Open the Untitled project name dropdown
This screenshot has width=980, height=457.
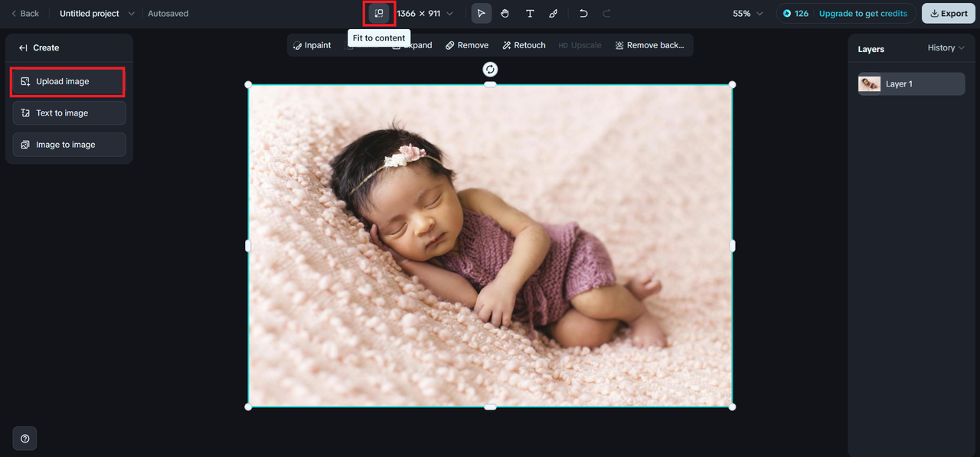coord(96,14)
